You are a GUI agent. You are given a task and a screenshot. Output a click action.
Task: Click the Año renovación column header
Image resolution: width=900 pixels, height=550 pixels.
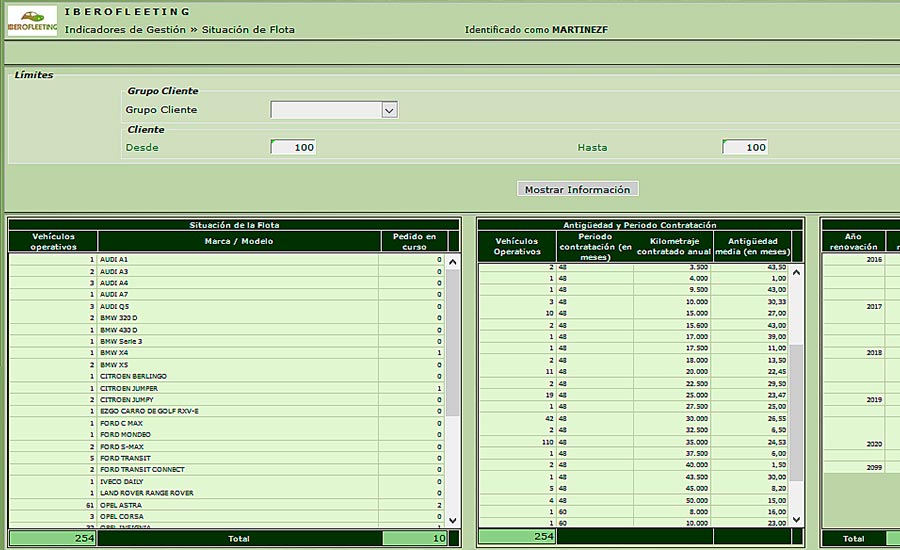point(853,241)
